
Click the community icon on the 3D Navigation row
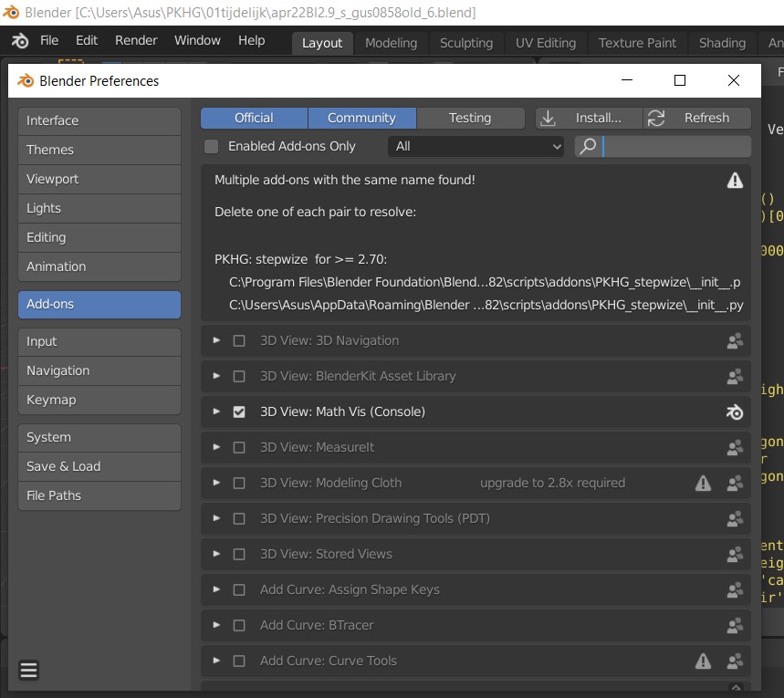tap(735, 341)
